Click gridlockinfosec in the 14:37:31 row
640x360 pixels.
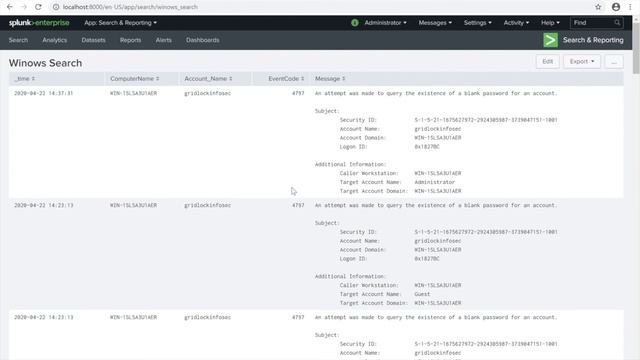[207, 93]
